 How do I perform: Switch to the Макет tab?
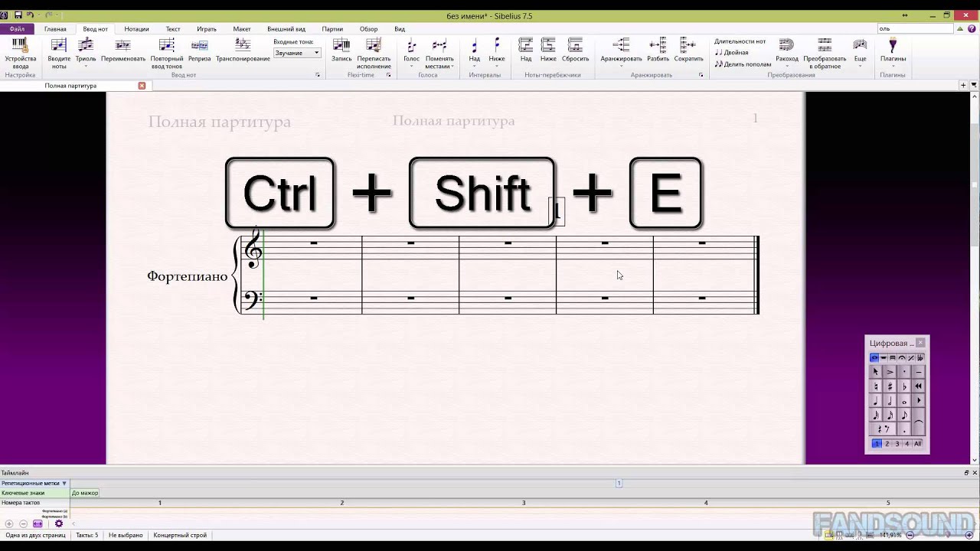tap(242, 29)
